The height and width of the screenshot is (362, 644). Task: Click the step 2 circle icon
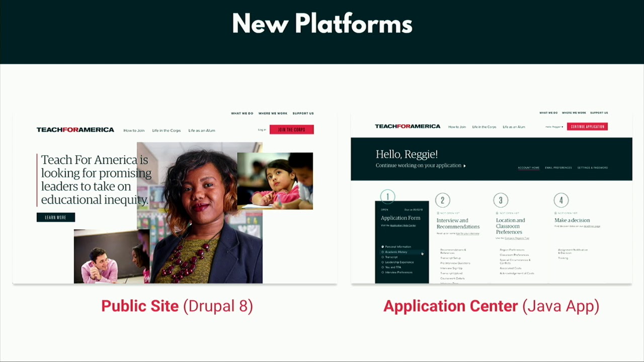coord(442,201)
